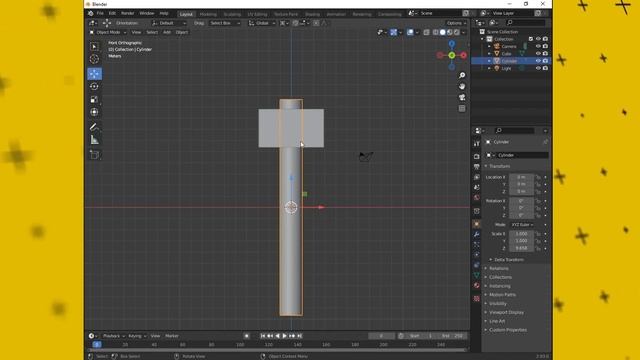Viewport: 640px width, 360px height.
Task: Click the Options button in viewport header
Action: tap(456, 23)
